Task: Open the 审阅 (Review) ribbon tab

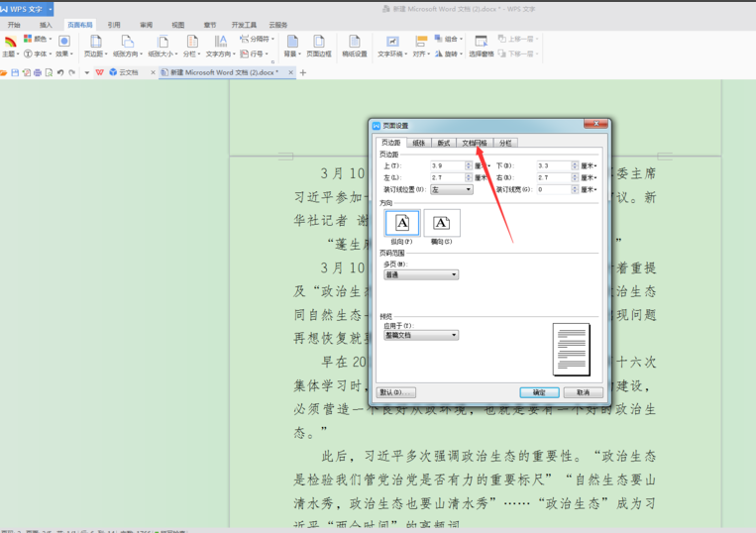Action: pyautogui.click(x=147, y=24)
